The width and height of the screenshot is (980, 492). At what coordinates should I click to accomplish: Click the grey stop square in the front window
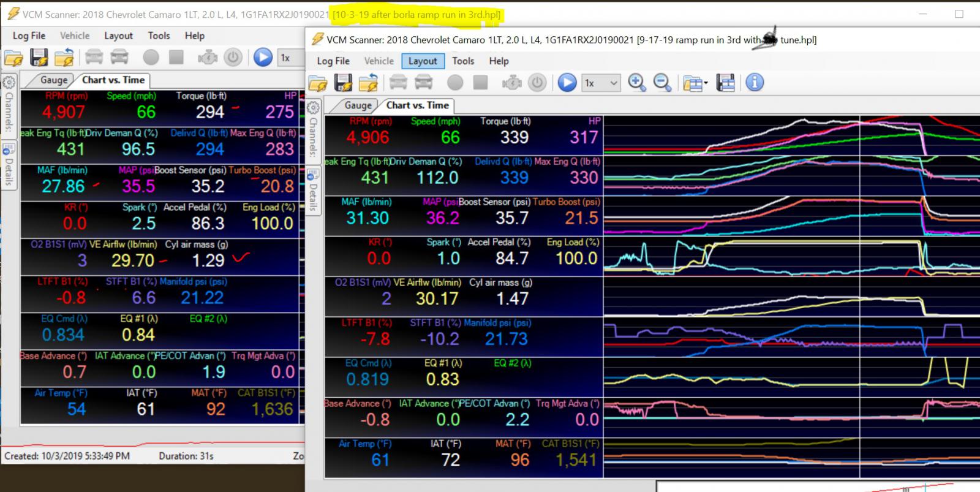pyautogui.click(x=480, y=82)
